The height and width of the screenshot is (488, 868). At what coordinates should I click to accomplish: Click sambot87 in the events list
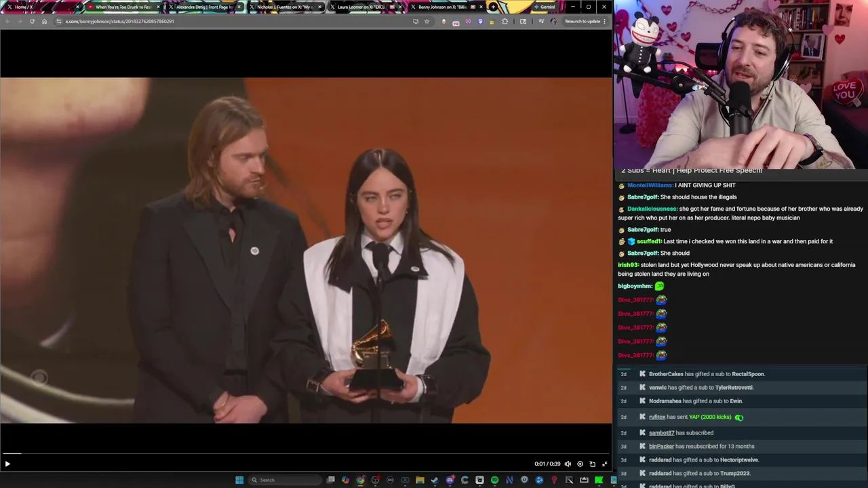tap(662, 432)
